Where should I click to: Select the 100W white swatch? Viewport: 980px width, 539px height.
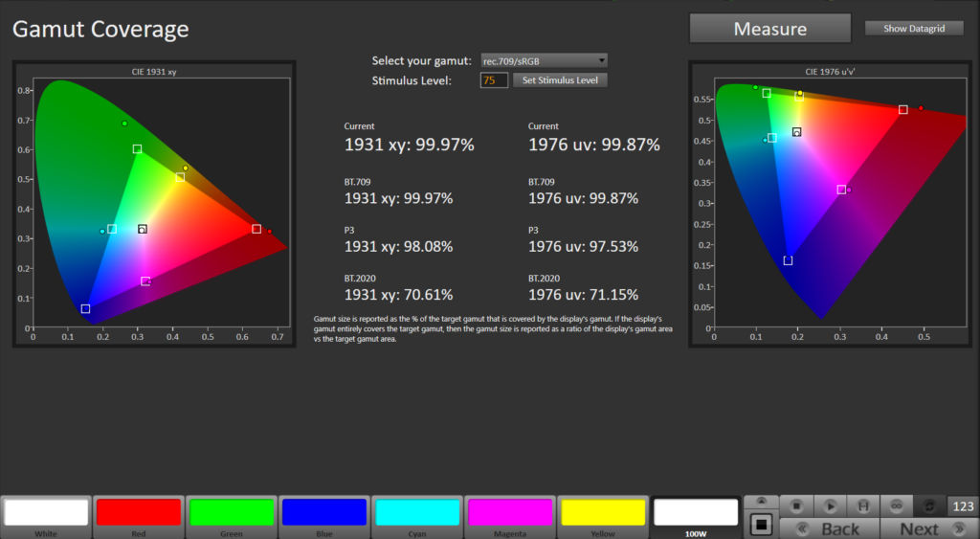[696, 516]
